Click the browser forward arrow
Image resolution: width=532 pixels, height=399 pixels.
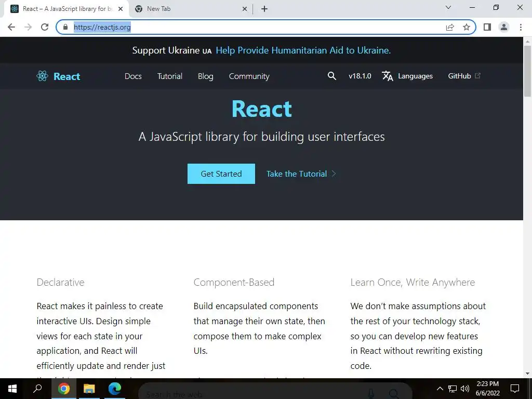click(28, 27)
